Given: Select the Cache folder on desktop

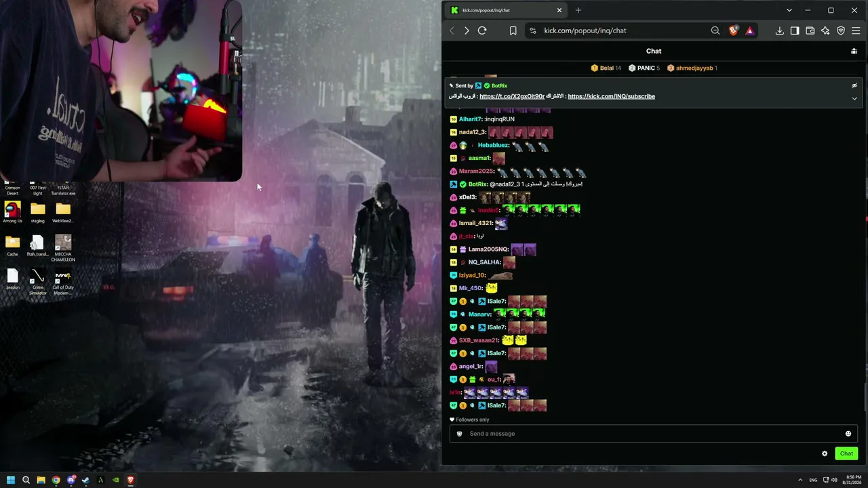Looking at the screenshot, I should pyautogui.click(x=12, y=245).
